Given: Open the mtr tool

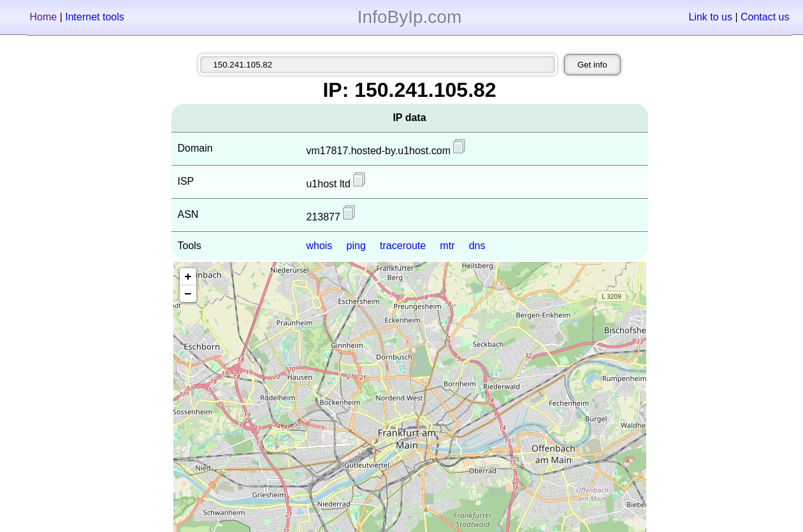Looking at the screenshot, I should point(447,246).
